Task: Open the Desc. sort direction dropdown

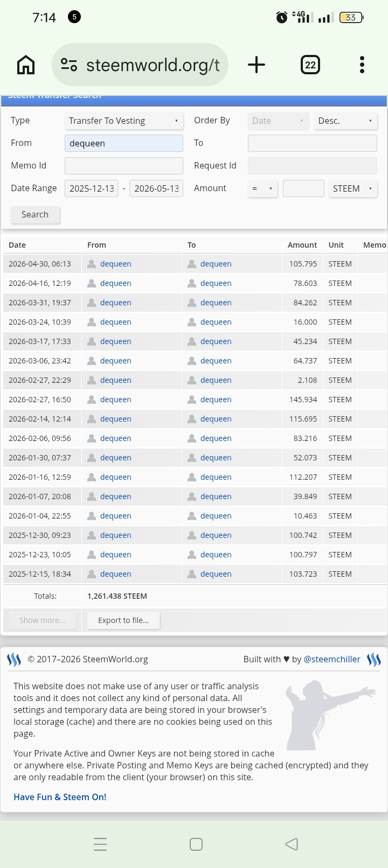Action: point(345,121)
